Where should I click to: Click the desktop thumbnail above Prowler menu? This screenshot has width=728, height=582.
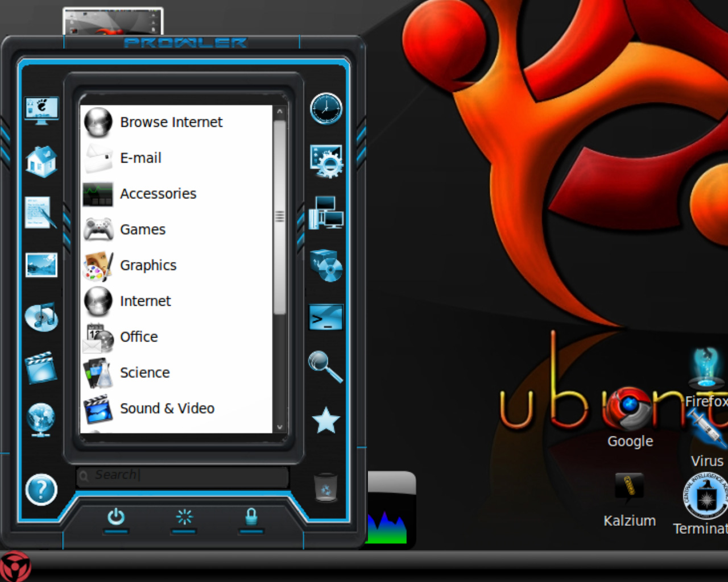(113, 22)
